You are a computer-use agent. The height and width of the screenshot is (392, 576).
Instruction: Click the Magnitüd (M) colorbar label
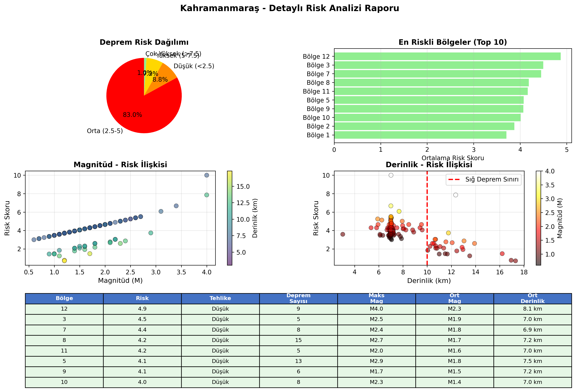pos(560,218)
